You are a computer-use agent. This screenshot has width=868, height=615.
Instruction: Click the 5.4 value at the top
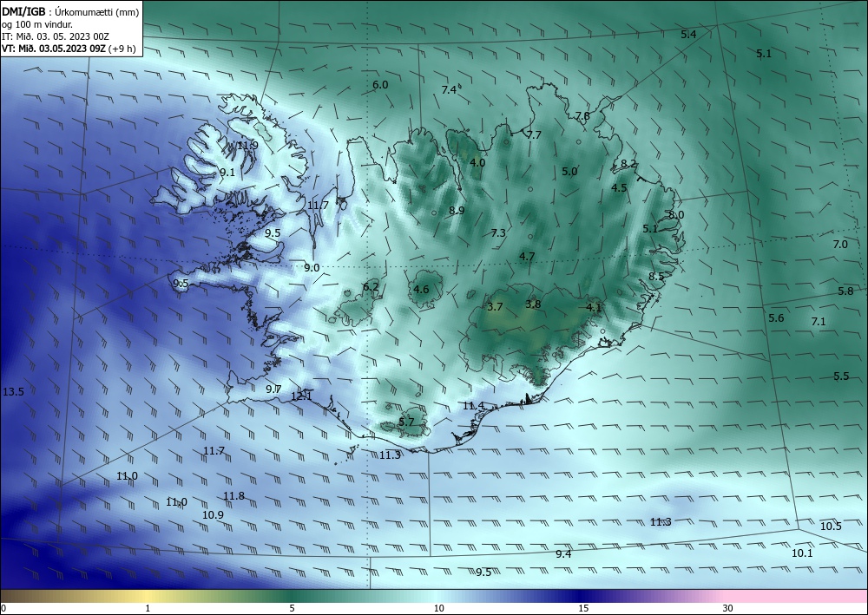(688, 35)
